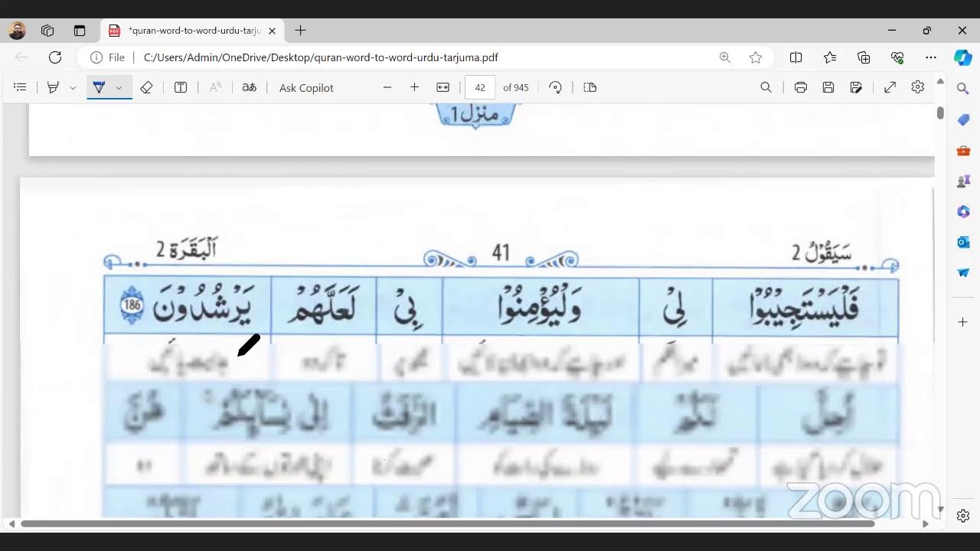Save PDF as a copy
The image size is (980, 551).
click(857, 87)
